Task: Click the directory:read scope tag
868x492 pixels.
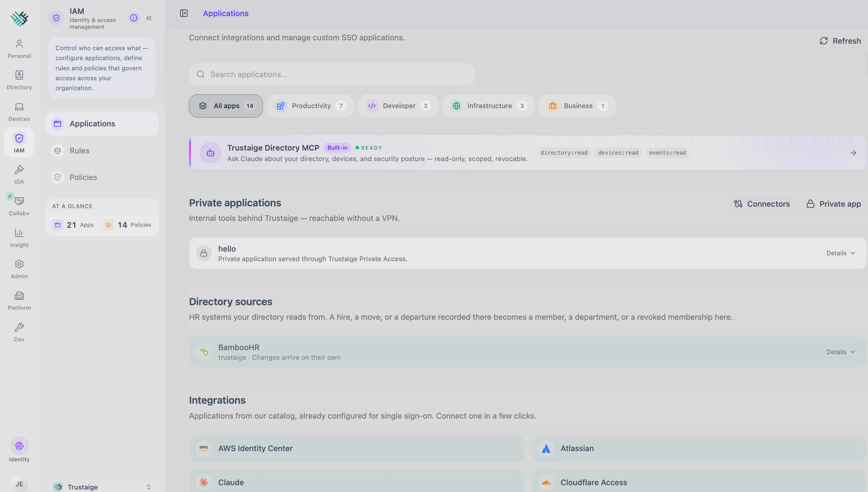Action: click(564, 153)
